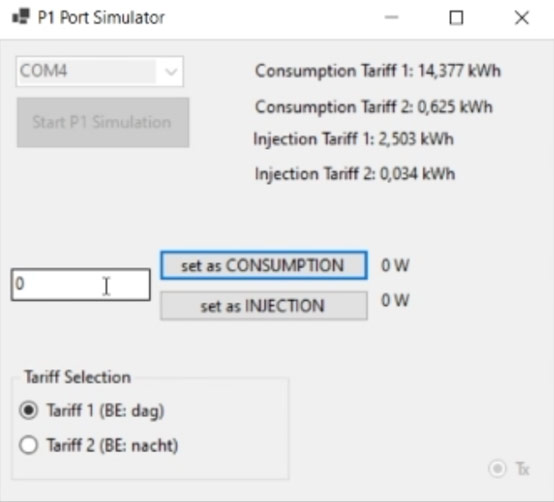
Task: Click the Consumption Tariff 2 reading label
Action: tap(373, 107)
